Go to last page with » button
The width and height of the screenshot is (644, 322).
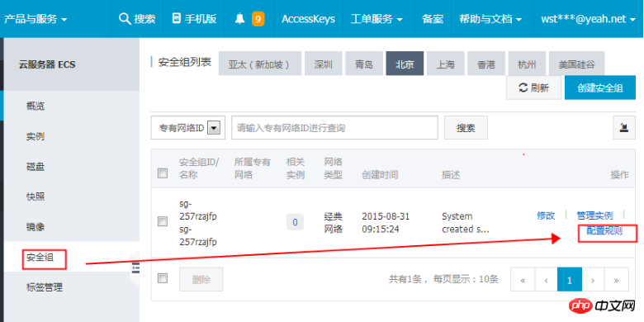[x=616, y=280]
